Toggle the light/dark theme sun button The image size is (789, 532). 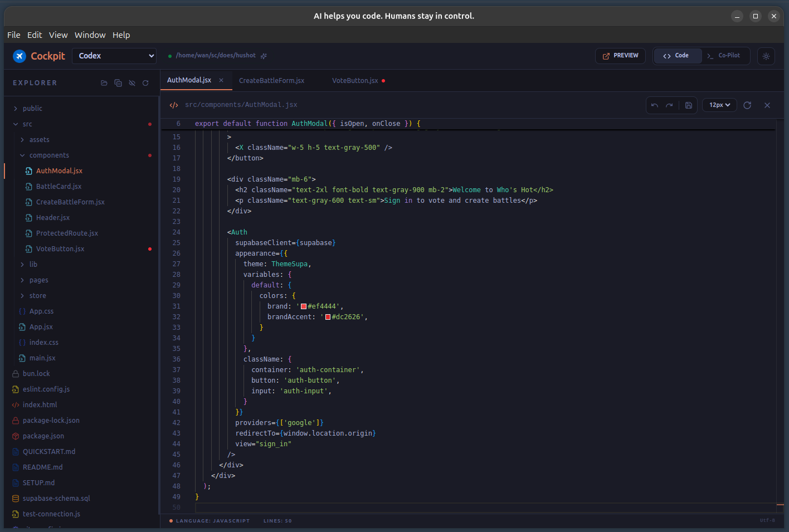pyautogui.click(x=766, y=56)
